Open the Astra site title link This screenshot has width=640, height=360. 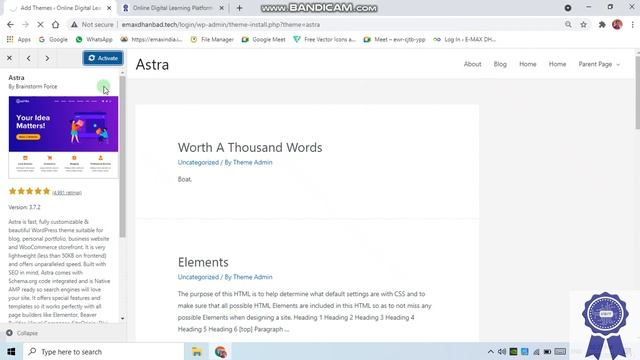coord(152,64)
